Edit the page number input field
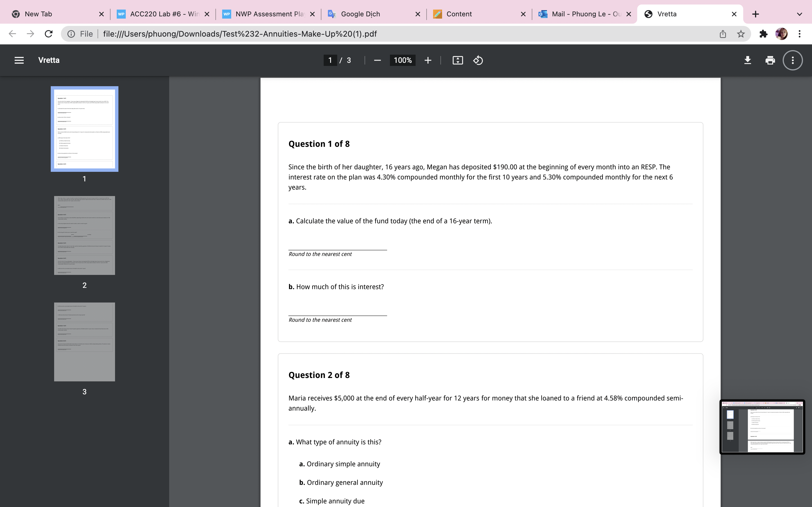The image size is (812, 507). click(x=330, y=60)
